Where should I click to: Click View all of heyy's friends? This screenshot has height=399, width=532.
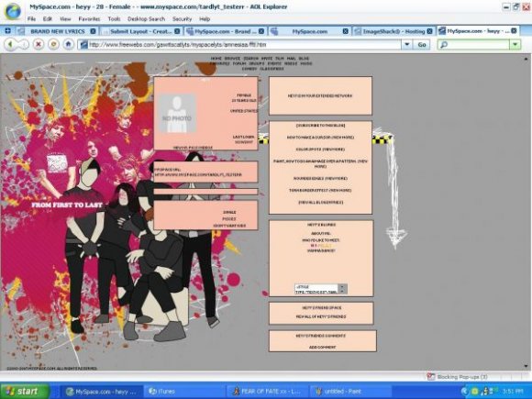tap(321, 316)
